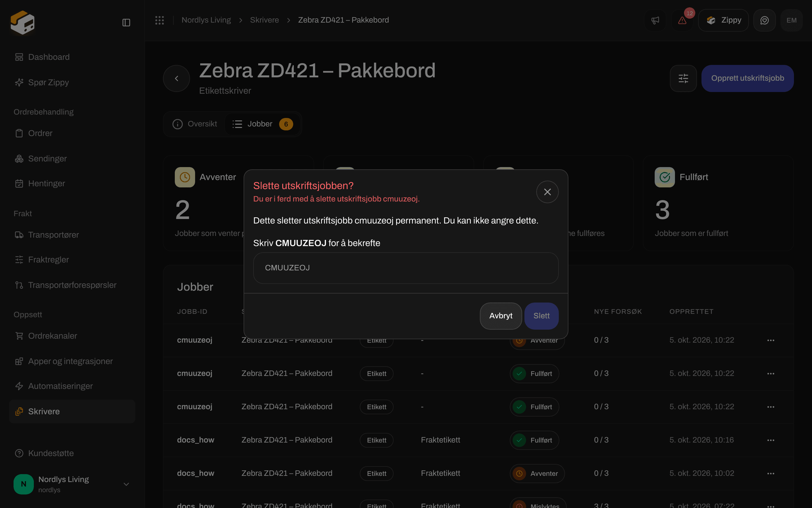Open Automatiseringer page
Image resolution: width=812 pixels, height=508 pixels.
click(72, 386)
